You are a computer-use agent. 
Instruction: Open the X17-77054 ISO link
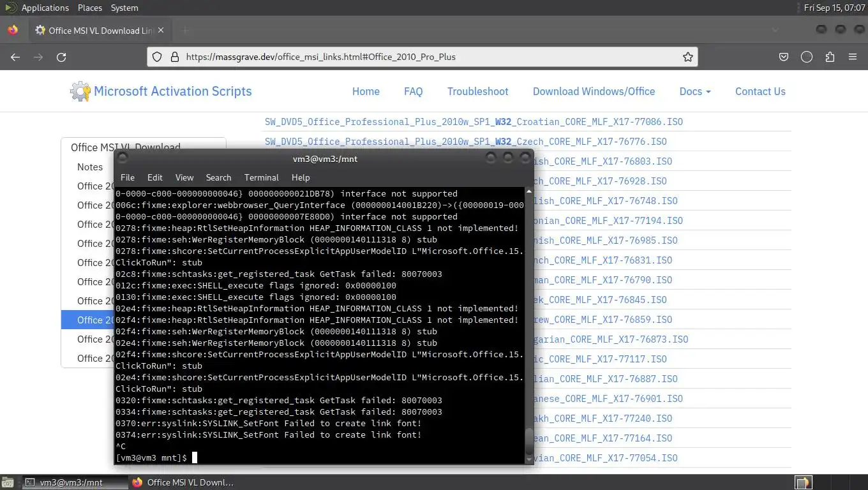click(606, 458)
